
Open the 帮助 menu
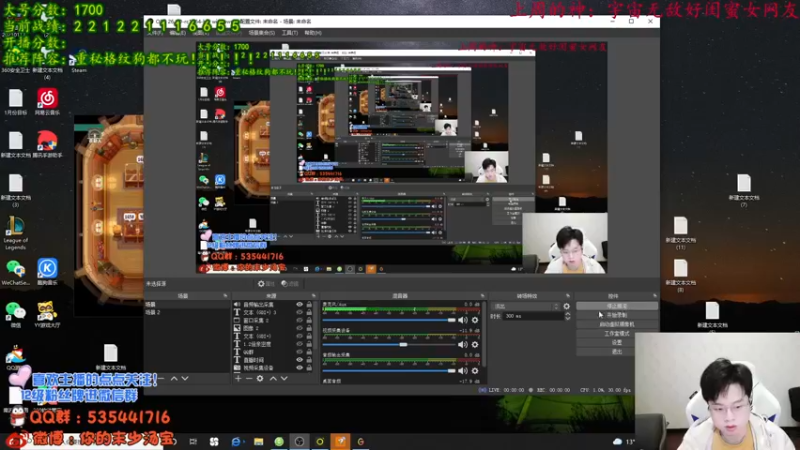313,33
